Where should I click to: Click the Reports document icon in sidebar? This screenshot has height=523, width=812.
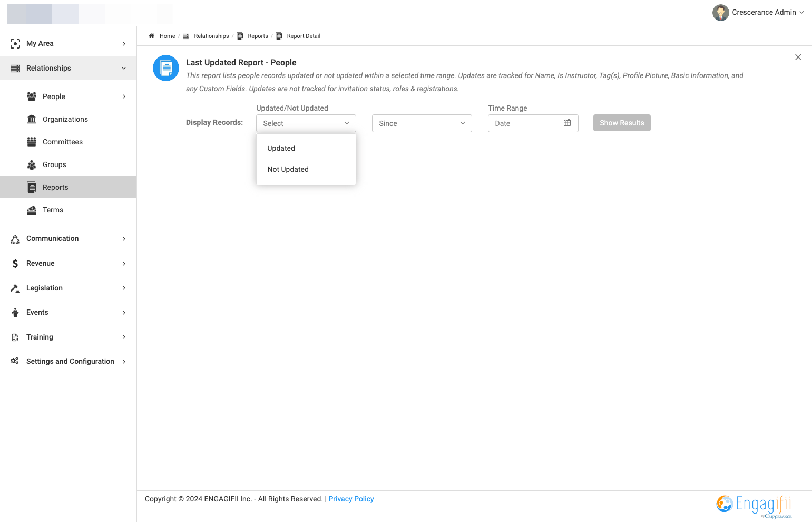click(32, 187)
